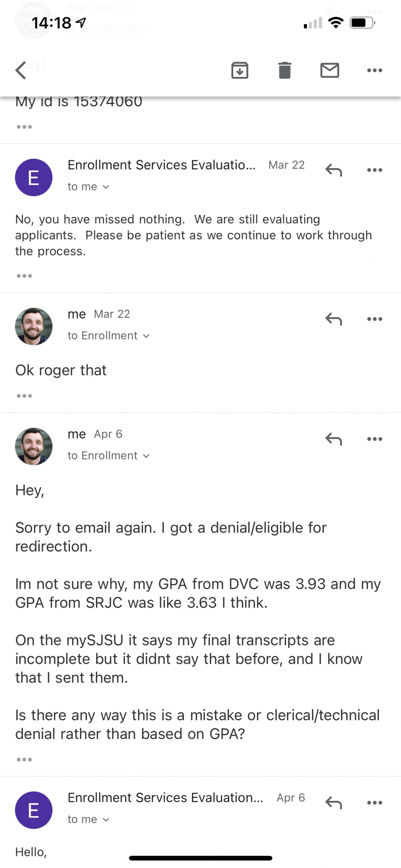Reply to Enrollment Services Apr 6 message
Screen dimensions: 401x868
coord(333,802)
